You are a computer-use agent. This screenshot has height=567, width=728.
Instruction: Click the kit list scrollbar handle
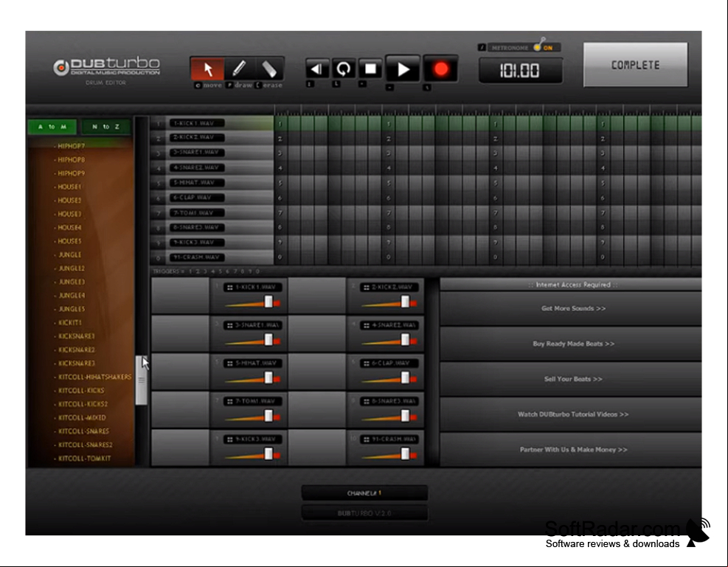(x=141, y=380)
